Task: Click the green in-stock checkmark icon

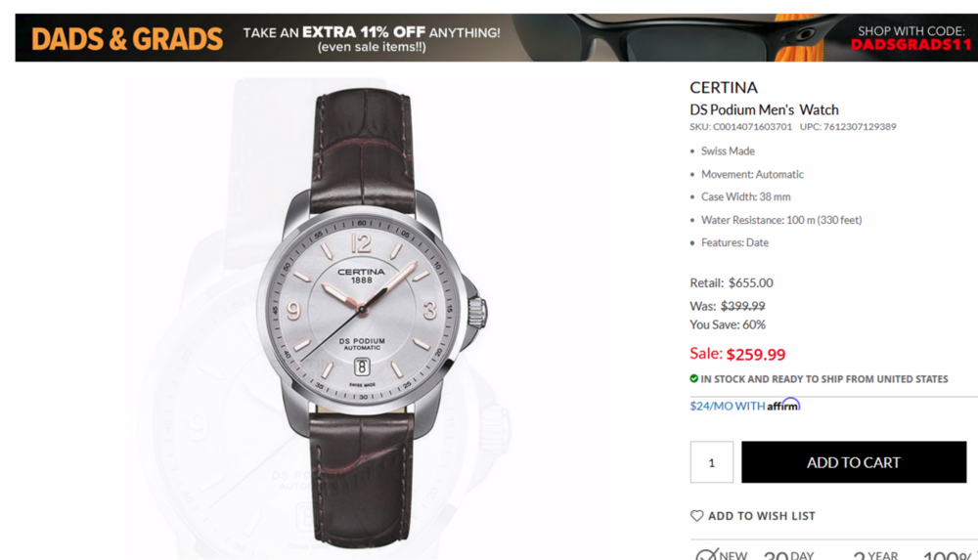Action: point(693,378)
